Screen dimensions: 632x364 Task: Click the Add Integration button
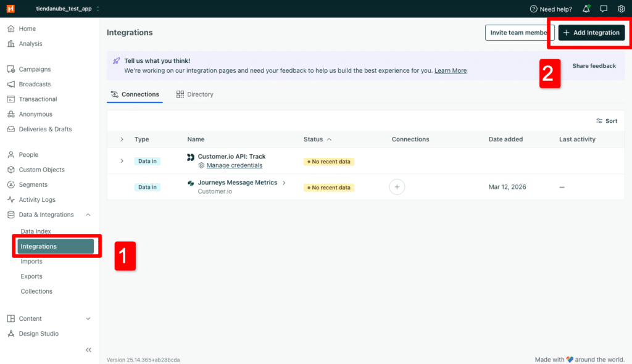591,33
